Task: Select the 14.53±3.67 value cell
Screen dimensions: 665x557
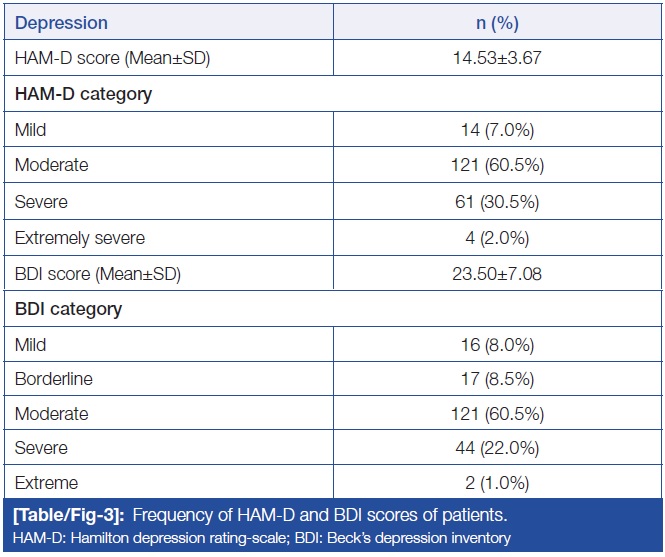Action: 497,58
